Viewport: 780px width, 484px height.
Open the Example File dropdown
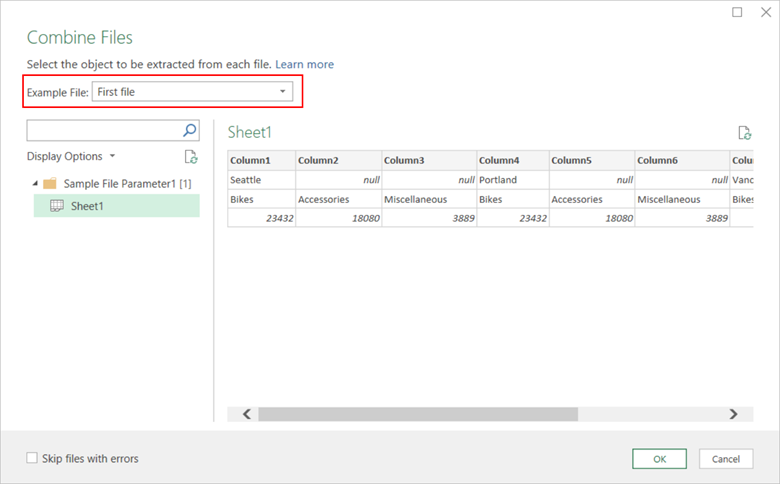193,92
